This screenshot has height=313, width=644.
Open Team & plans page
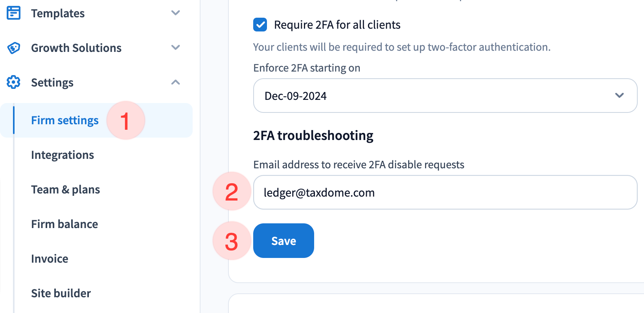pyautogui.click(x=66, y=190)
